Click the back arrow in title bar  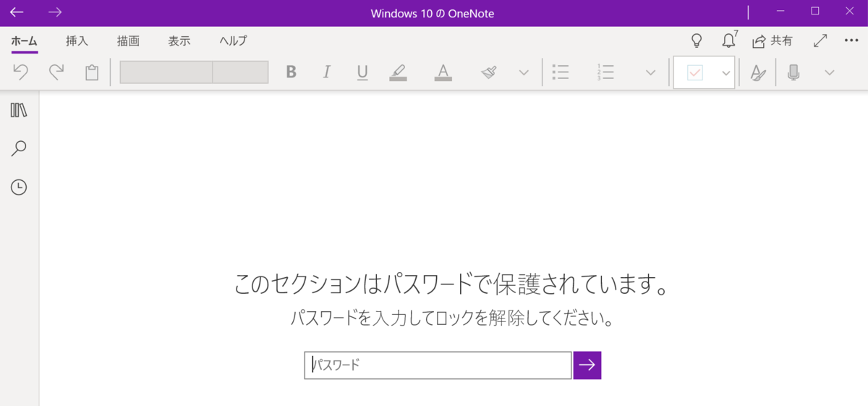coord(17,12)
